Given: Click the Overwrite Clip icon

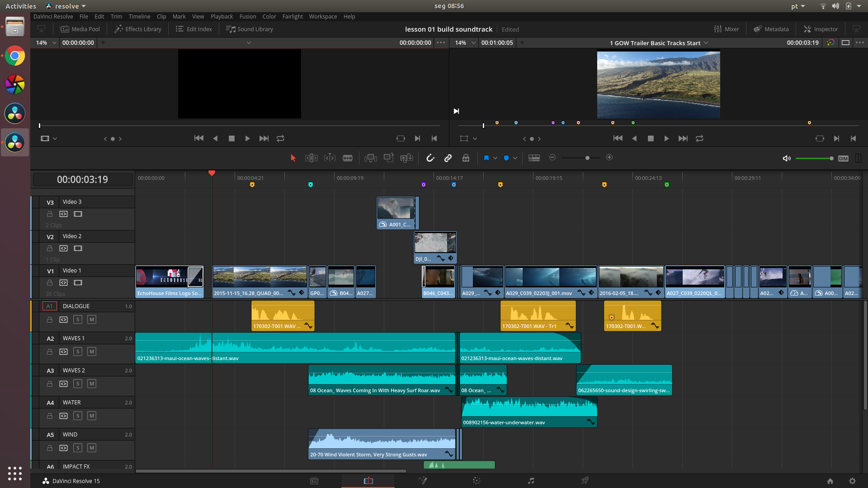Looking at the screenshot, I should [x=388, y=158].
